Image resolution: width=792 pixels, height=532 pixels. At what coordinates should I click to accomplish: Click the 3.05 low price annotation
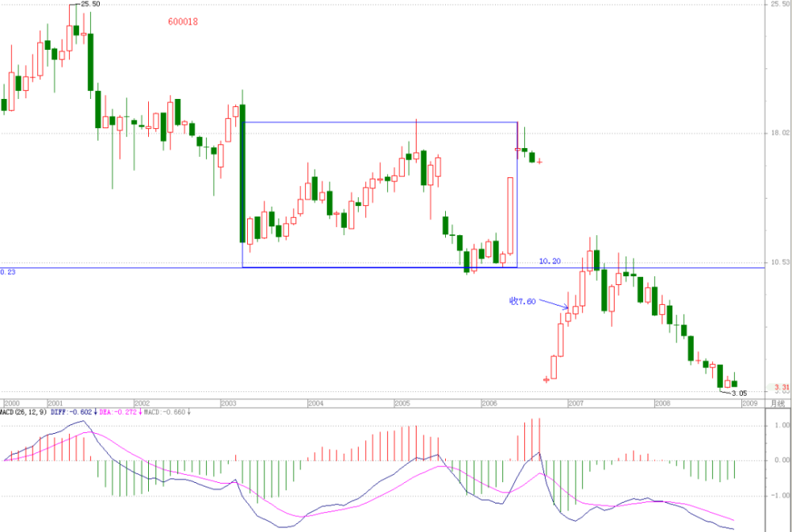tap(739, 393)
